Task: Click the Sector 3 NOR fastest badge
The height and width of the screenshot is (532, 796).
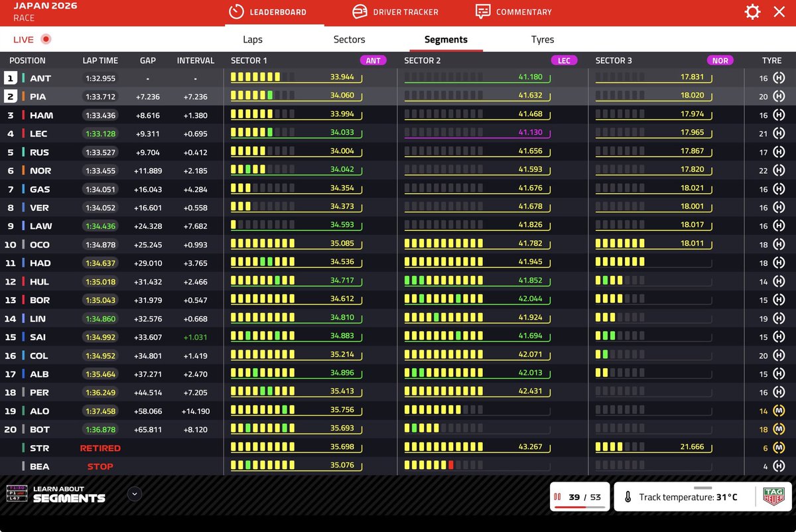Action: (x=720, y=60)
